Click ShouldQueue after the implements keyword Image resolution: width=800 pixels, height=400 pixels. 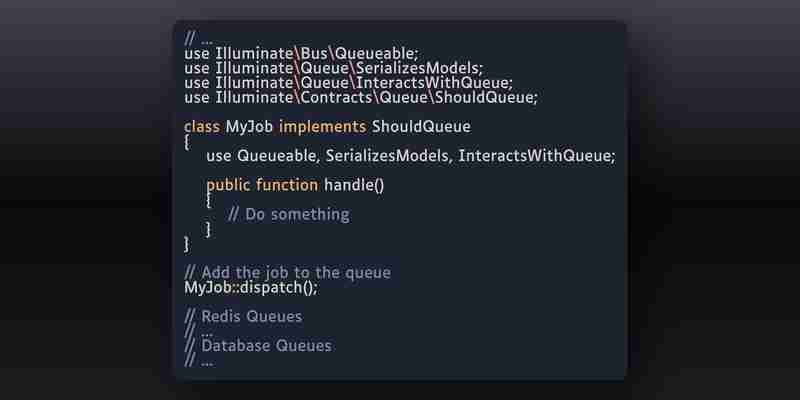pyautogui.click(x=421, y=126)
